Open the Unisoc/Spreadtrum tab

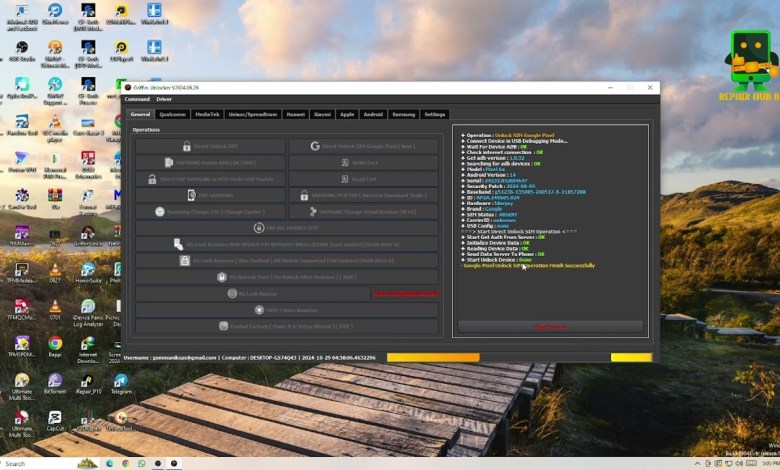click(253, 114)
